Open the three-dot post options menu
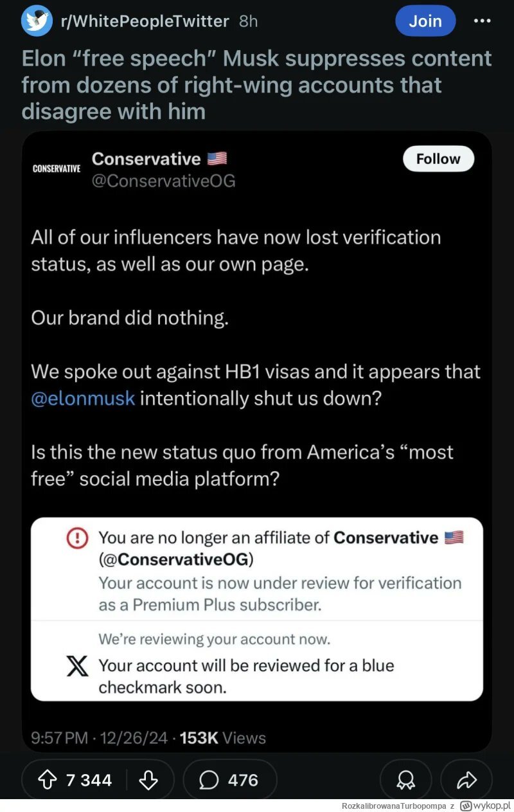This screenshot has width=514, height=812. click(x=482, y=21)
